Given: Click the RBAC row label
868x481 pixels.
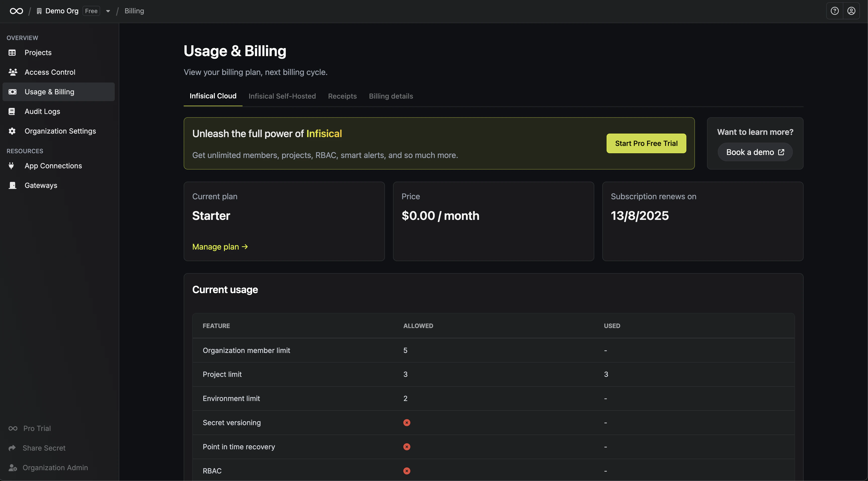Looking at the screenshot, I should [212, 471].
